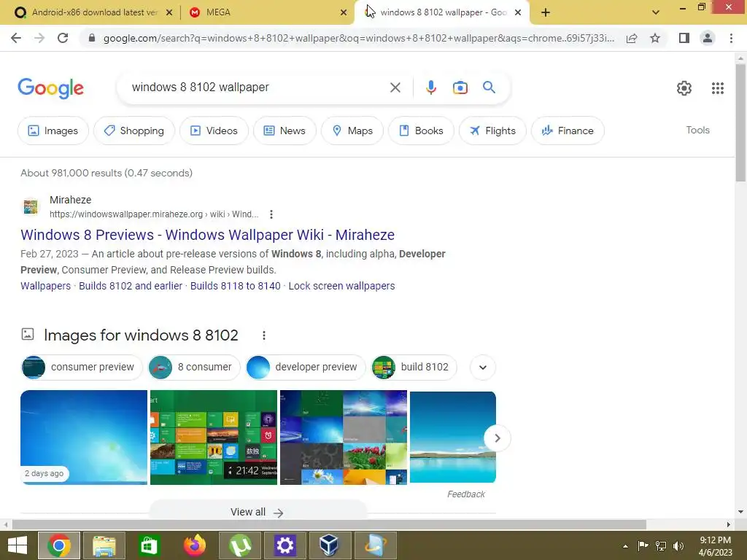Show next images in carousel

click(x=497, y=438)
